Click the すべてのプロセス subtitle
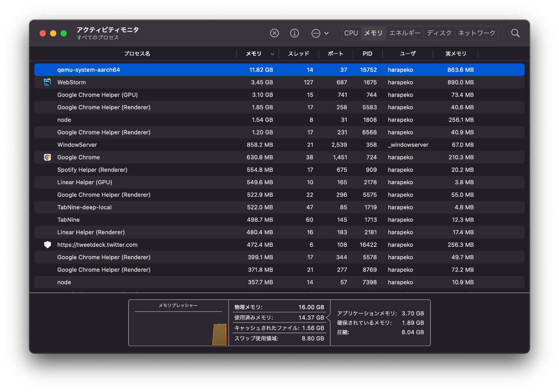 tap(98, 37)
